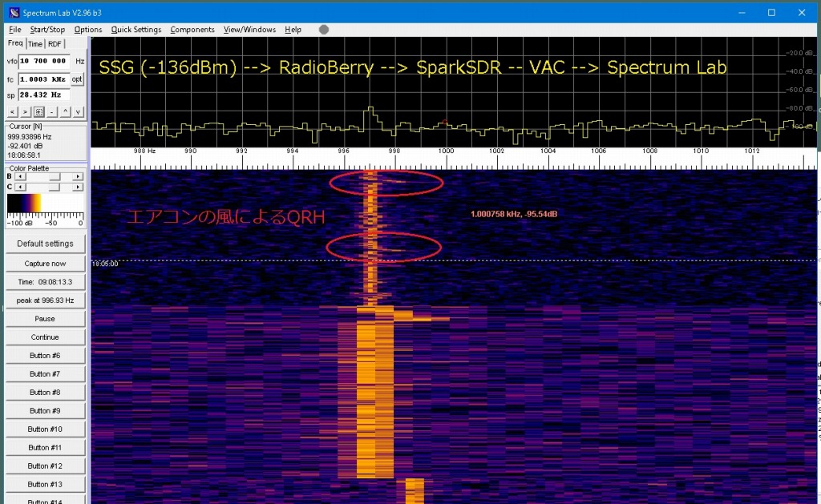Click the fc center frequency field
The height and width of the screenshot is (504, 821).
44,79
